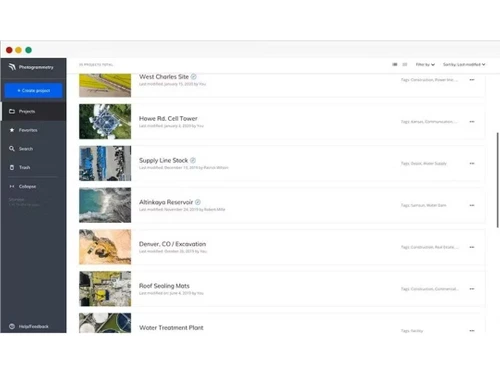
Task: Click the verified badge beside Altinkaya Reservoir
Action: click(198, 202)
